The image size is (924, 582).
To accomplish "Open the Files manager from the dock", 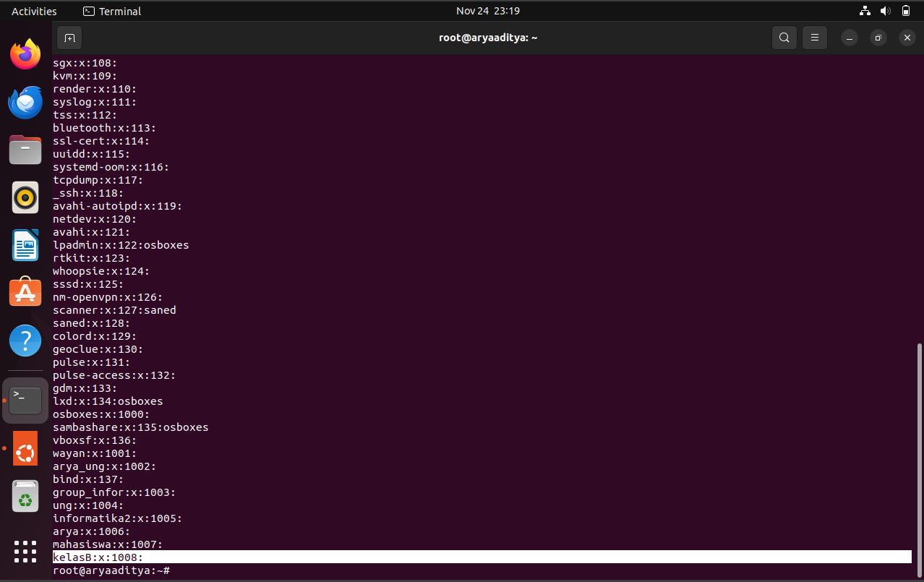I will point(25,150).
